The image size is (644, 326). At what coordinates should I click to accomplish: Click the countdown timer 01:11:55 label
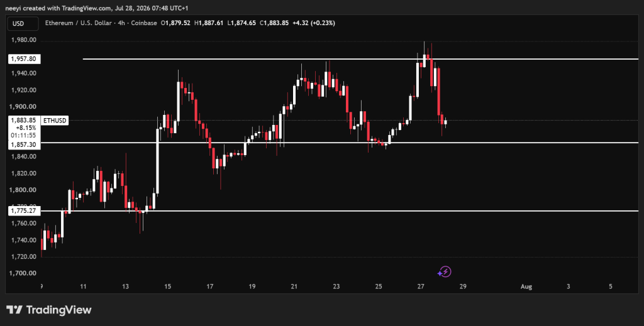pyautogui.click(x=25, y=135)
